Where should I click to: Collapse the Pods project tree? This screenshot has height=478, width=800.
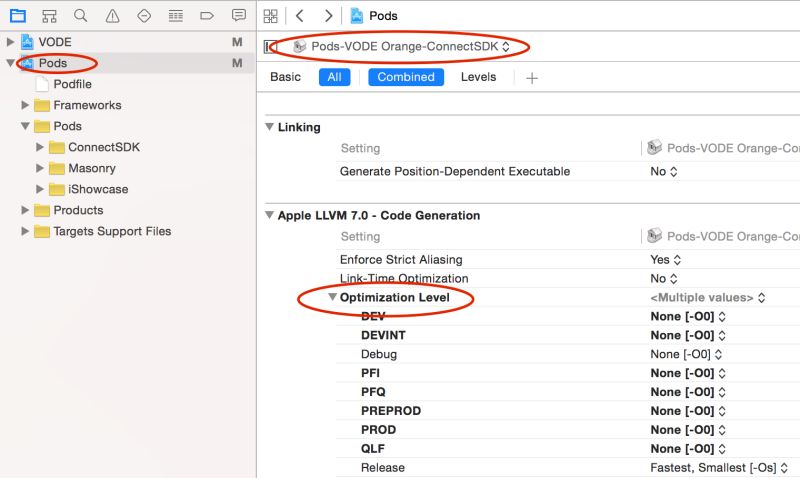pos(10,63)
